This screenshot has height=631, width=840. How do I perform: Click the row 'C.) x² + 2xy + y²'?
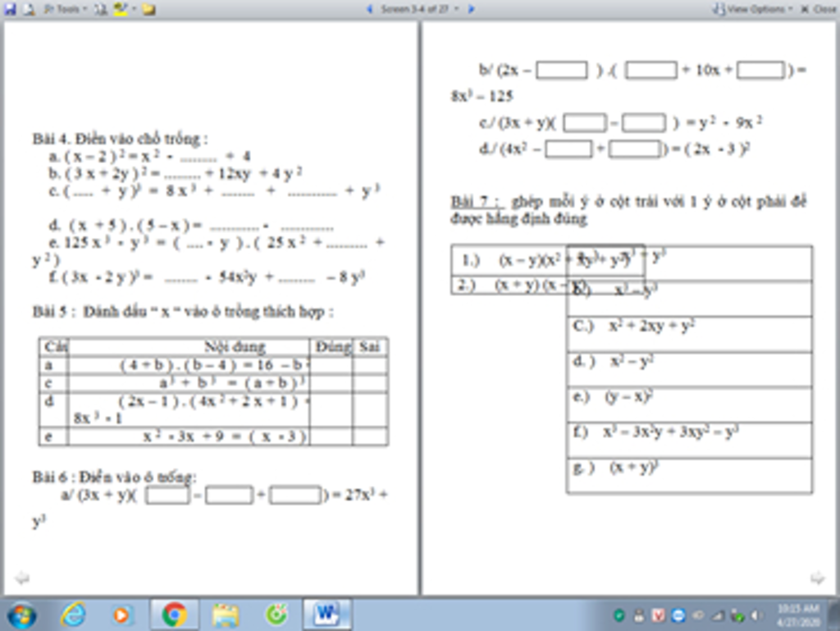coord(689,334)
